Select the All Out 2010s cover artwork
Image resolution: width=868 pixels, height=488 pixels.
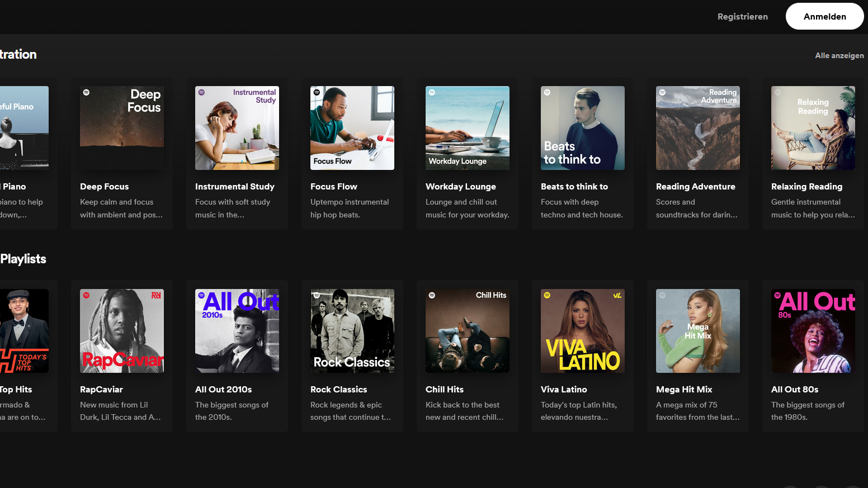click(x=237, y=330)
